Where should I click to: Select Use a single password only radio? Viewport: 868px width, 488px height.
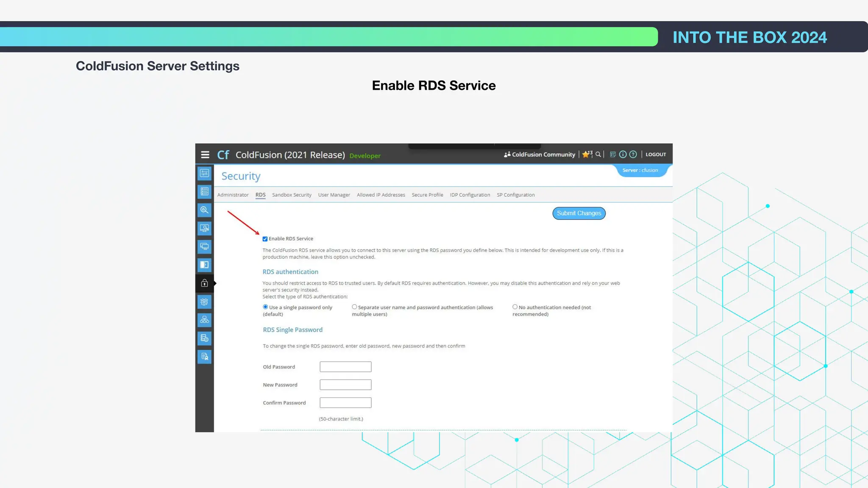tap(265, 307)
